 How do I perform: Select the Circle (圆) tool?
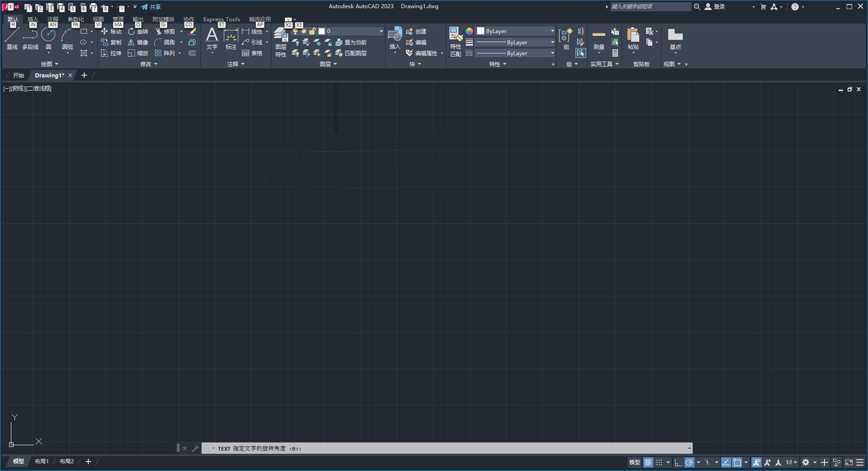coord(48,38)
